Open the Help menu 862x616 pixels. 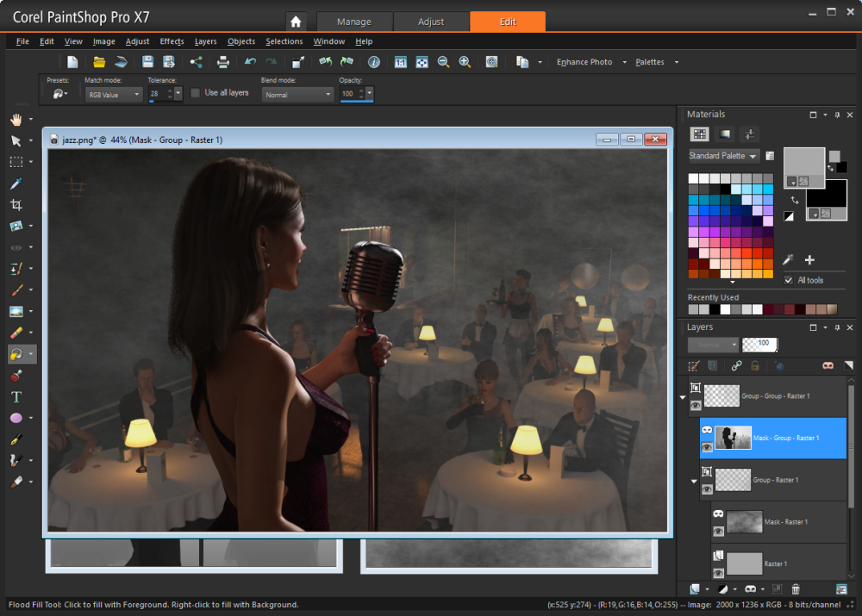coord(364,41)
